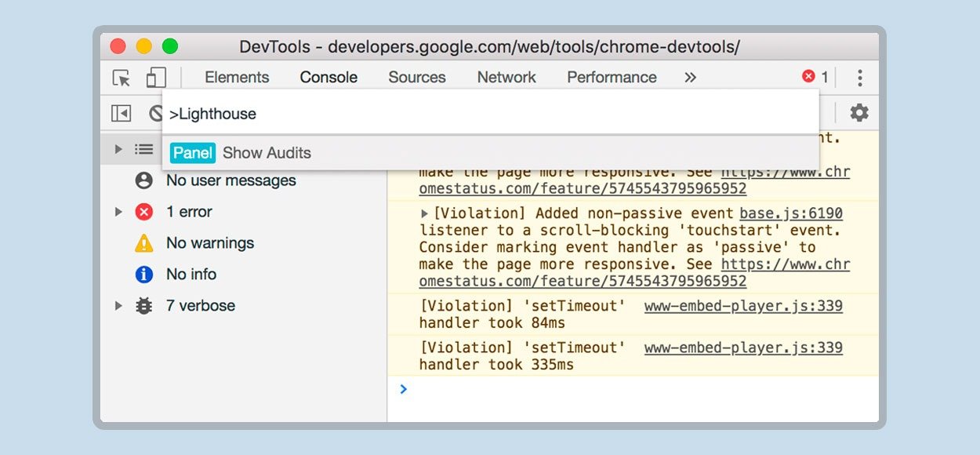Click the blue info icon

(x=143, y=275)
